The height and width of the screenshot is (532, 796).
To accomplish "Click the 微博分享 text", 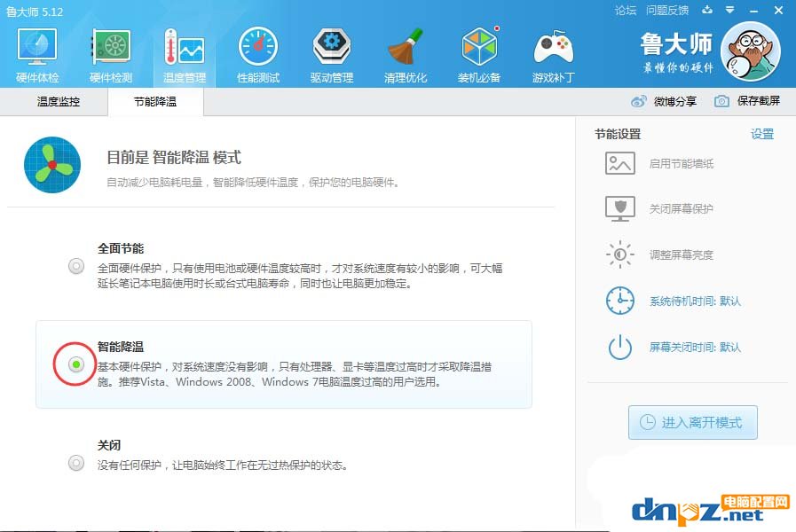I will (674, 101).
